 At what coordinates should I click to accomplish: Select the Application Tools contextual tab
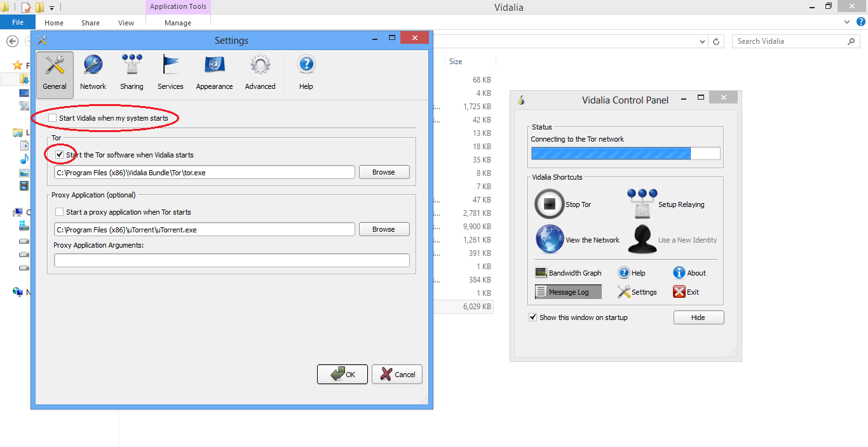(x=178, y=7)
